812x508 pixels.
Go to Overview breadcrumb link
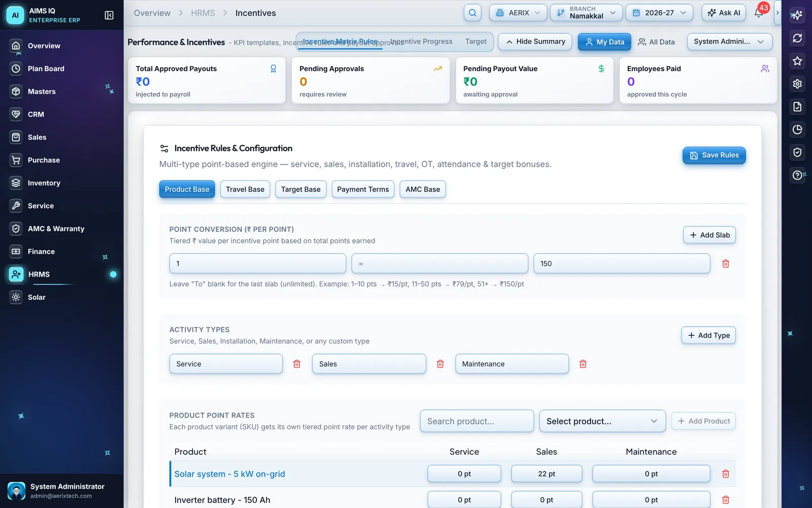(152, 13)
